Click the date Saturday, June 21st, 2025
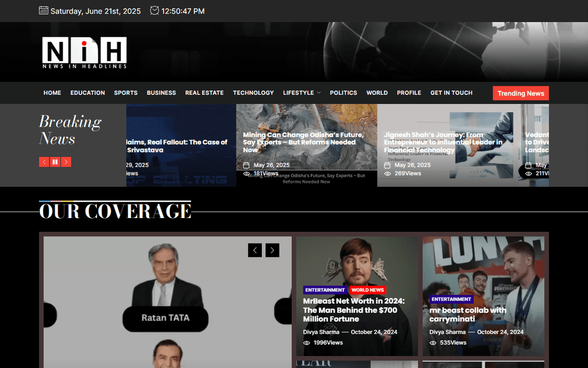The height and width of the screenshot is (368, 588). 96,11
